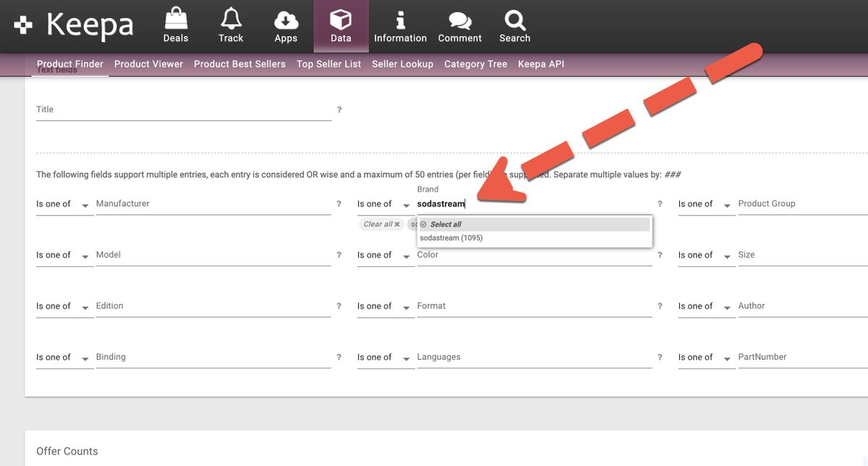Open the Keepa API tab
The width and height of the screenshot is (868, 466).
pos(541,64)
